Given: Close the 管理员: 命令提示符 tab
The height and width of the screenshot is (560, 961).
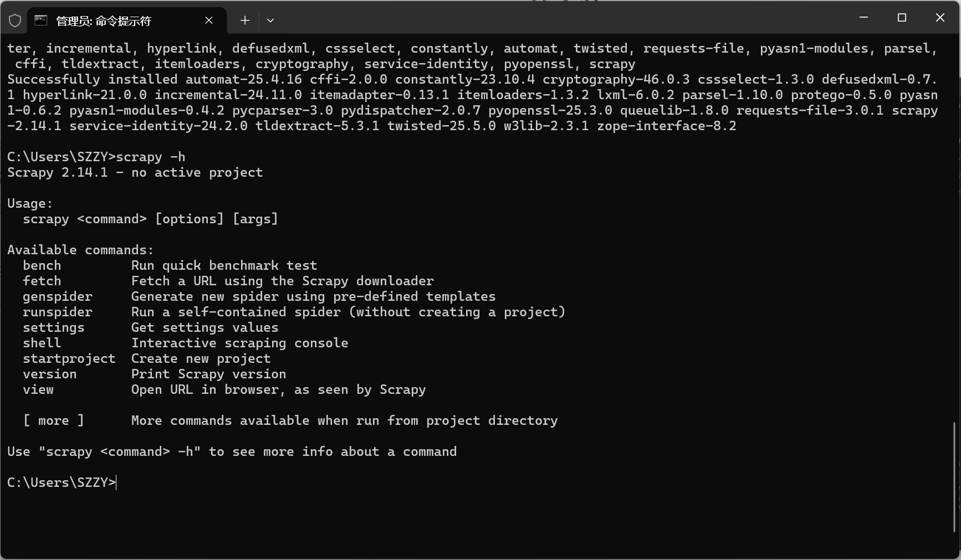Looking at the screenshot, I should click(209, 20).
